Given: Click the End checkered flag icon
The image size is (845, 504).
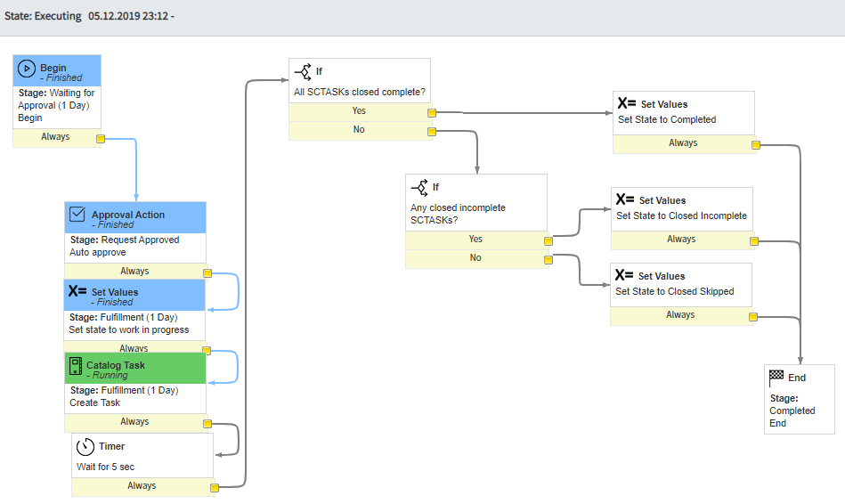Looking at the screenshot, I should (x=776, y=378).
